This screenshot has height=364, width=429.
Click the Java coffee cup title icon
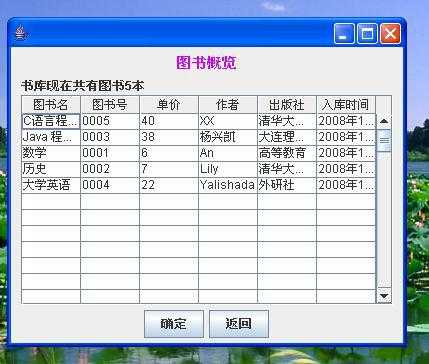[20, 33]
